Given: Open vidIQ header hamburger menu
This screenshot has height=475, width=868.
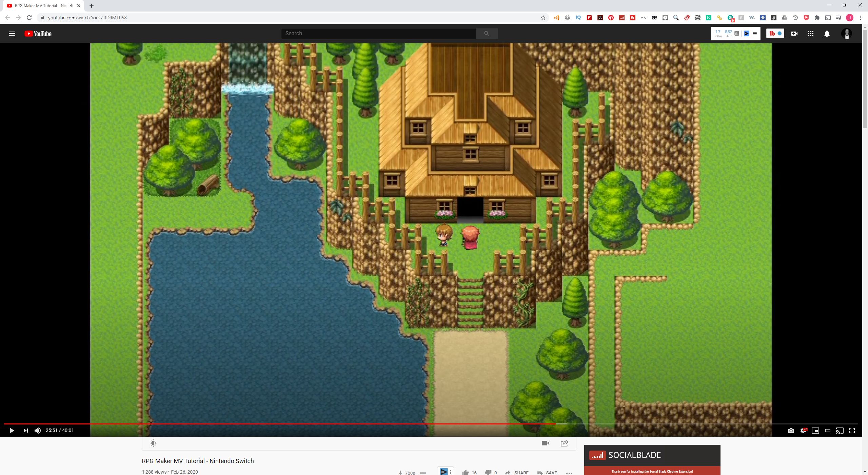Looking at the screenshot, I should (x=755, y=34).
